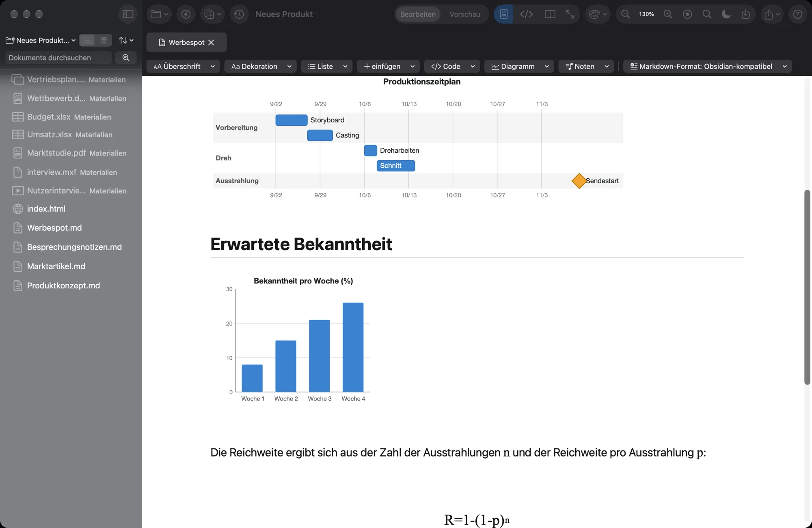
Task: Zoom out with the minus magnifier
Action: click(626, 14)
